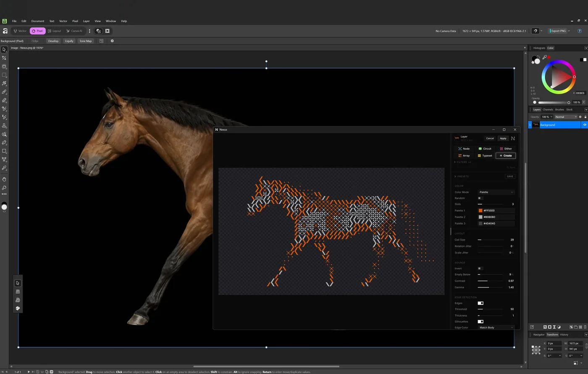Toggle the Random color switch
The height and width of the screenshot is (374, 588).
click(480, 198)
